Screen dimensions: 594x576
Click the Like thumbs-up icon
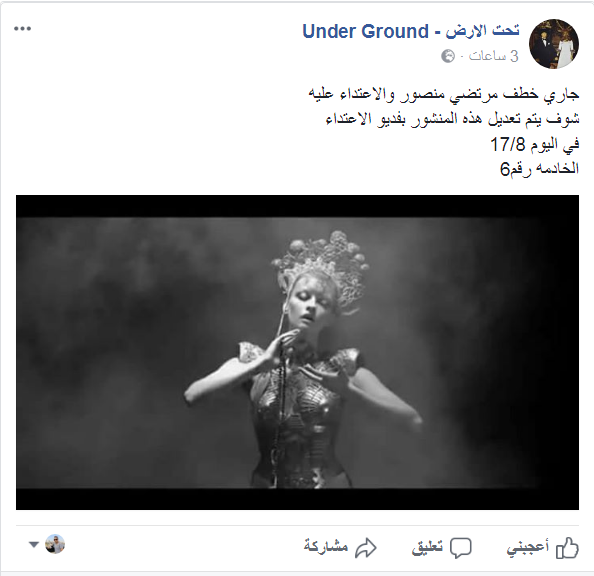pyautogui.click(x=567, y=548)
